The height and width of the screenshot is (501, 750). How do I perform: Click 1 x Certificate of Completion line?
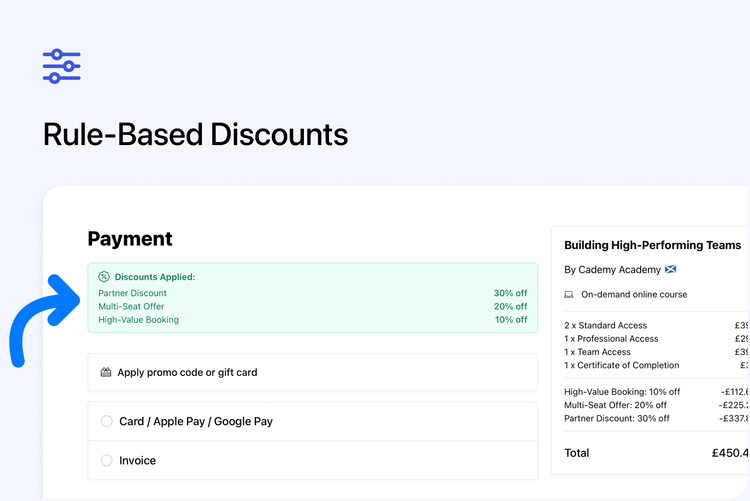point(622,366)
